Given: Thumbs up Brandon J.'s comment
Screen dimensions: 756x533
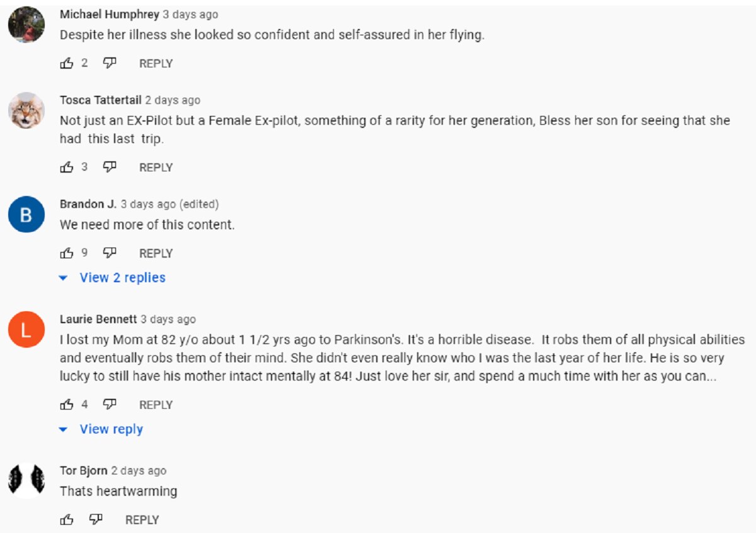Looking at the screenshot, I should pos(67,253).
